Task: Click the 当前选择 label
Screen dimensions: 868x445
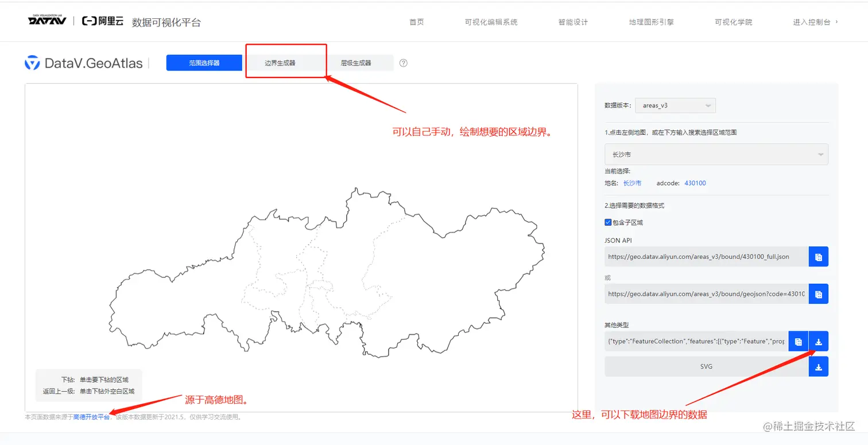Action: pyautogui.click(x=617, y=171)
